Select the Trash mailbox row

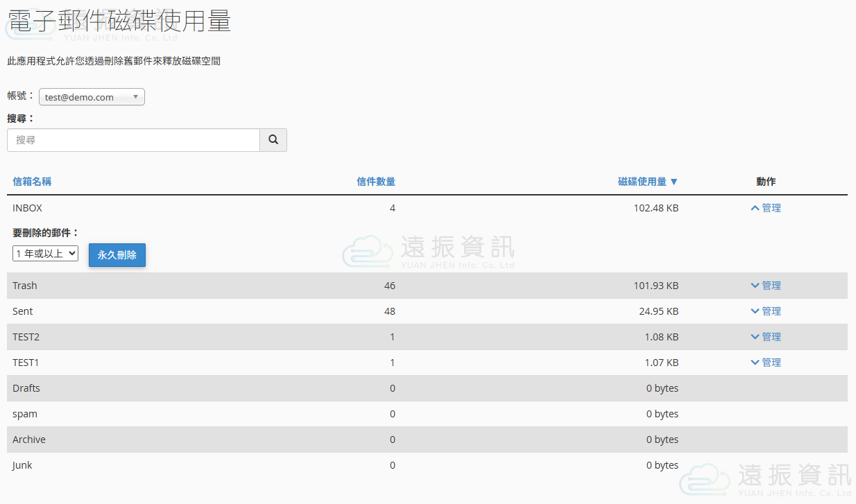tap(25, 286)
